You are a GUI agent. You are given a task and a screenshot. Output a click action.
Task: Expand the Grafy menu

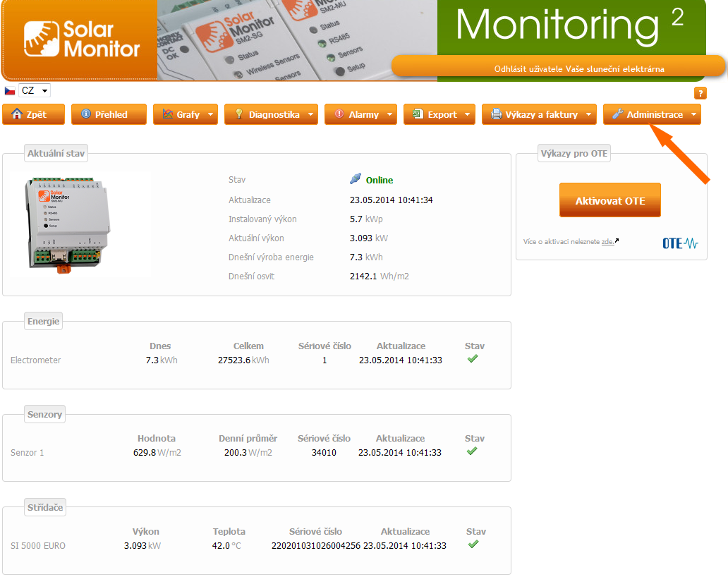[186, 114]
